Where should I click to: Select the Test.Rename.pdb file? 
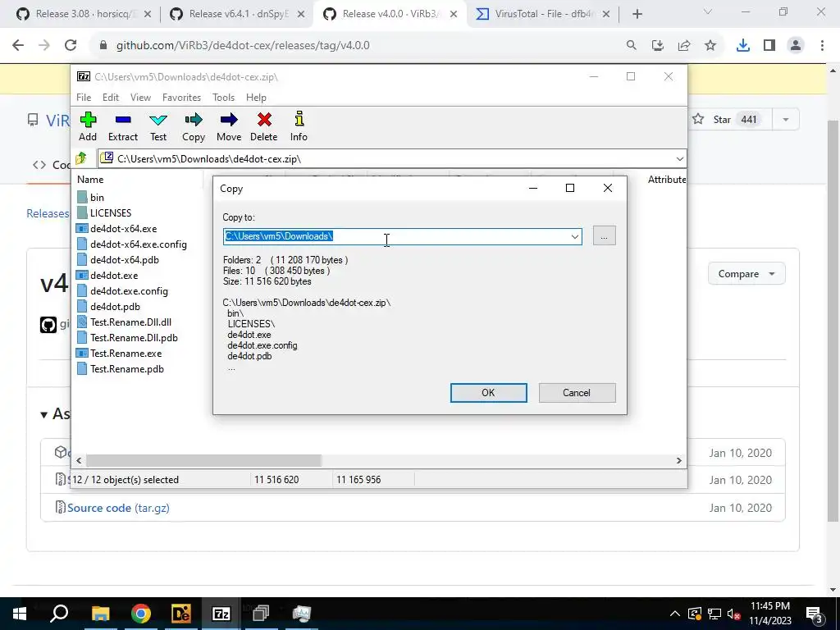pyautogui.click(x=120, y=368)
